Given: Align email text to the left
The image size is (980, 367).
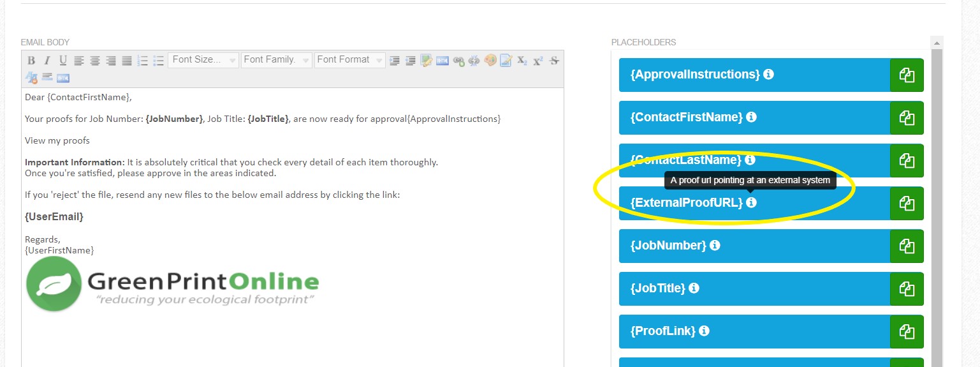Looking at the screenshot, I should 79,61.
